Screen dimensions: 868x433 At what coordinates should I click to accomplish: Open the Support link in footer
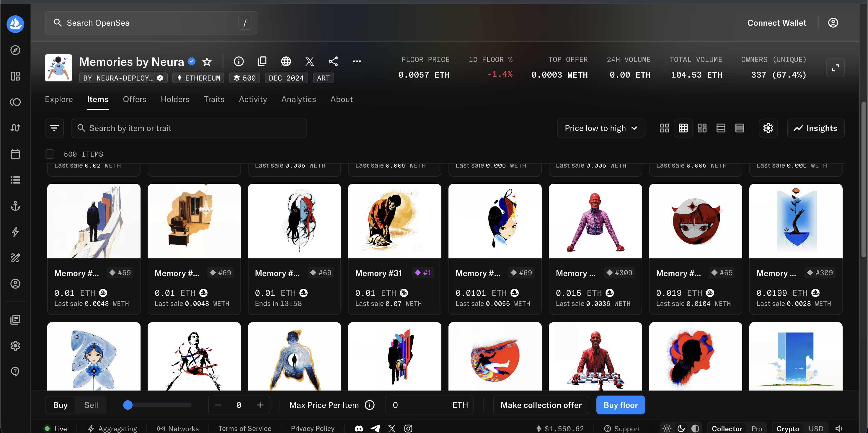pos(622,428)
